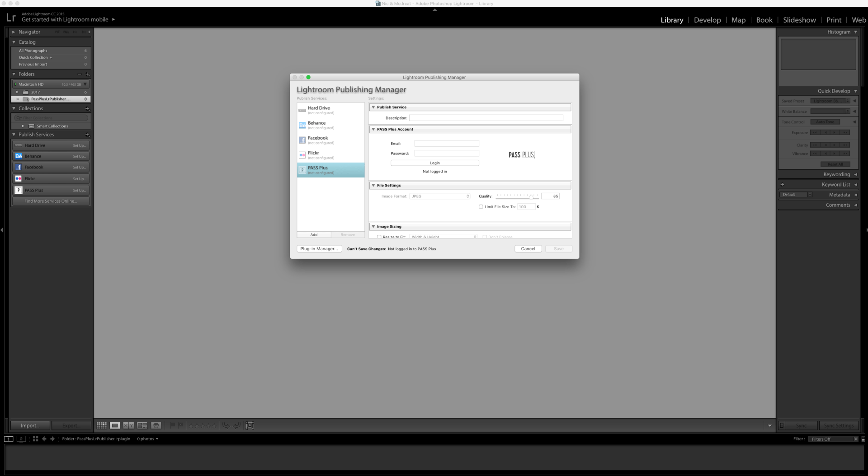Open Survey view in the toolbar
This screenshot has width=868, height=476.
[142, 425]
